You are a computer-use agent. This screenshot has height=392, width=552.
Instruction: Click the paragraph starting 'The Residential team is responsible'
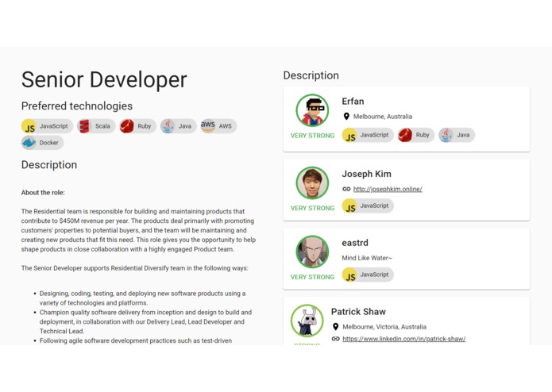(138, 230)
